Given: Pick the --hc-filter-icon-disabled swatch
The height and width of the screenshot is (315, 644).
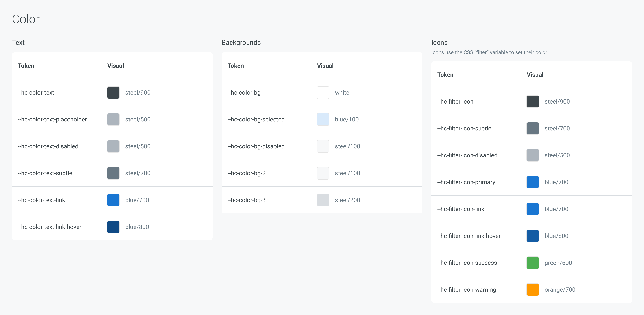Looking at the screenshot, I should 533,155.
